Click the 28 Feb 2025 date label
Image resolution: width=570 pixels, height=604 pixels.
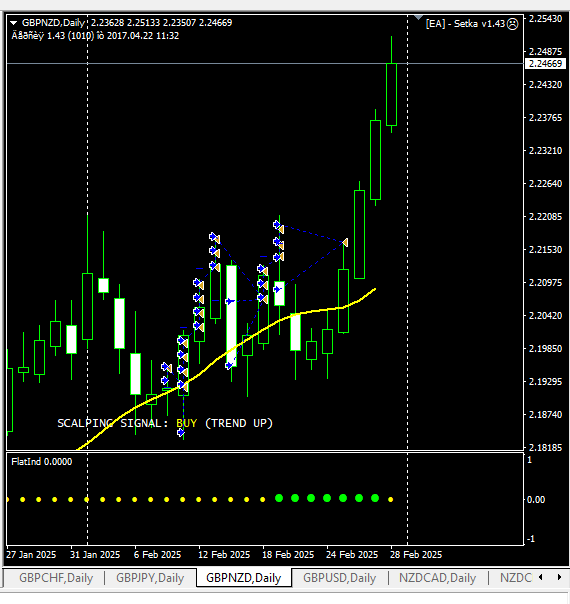coord(416,555)
